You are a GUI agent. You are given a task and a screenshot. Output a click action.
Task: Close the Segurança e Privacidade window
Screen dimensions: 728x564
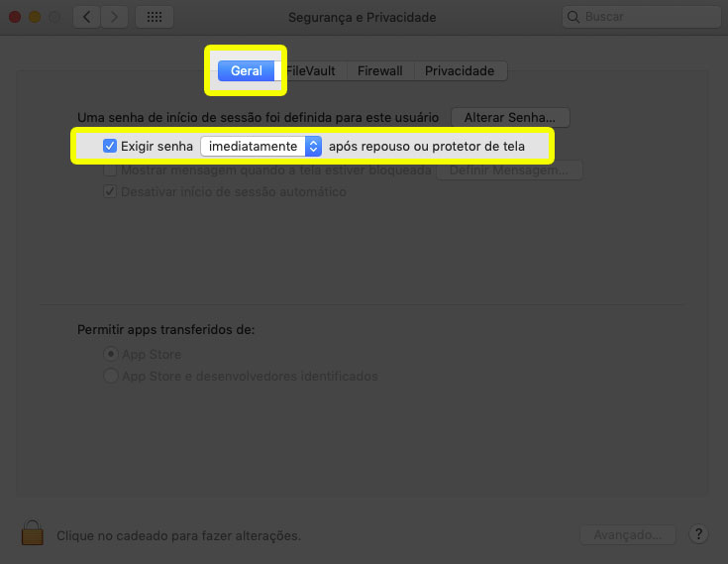[15, 17]
